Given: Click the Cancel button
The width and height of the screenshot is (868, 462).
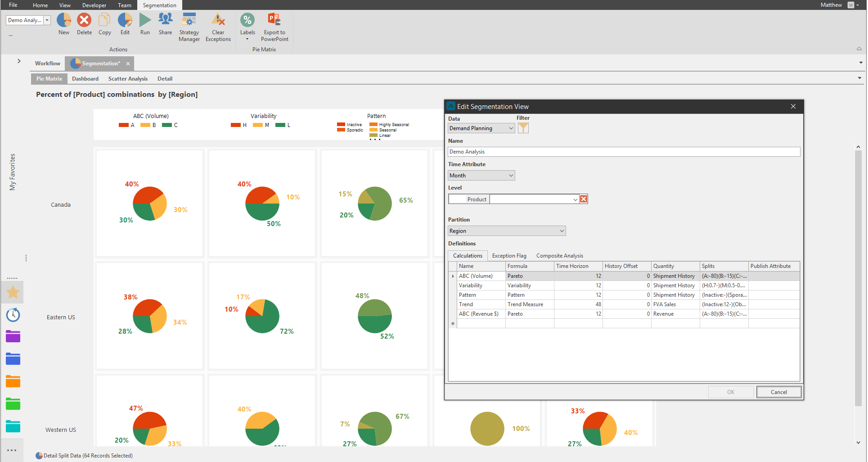Looking at the screenshot, I should pyautogui.click(x=778, y=392).
